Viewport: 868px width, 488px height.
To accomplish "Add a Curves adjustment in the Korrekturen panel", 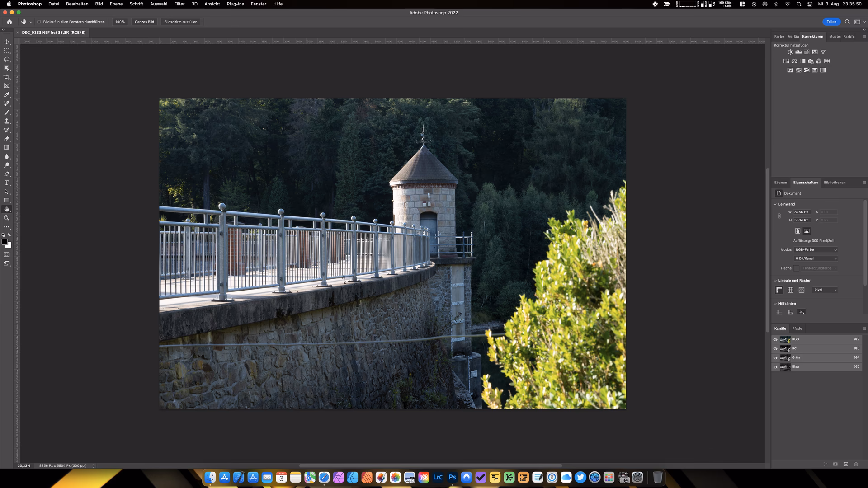I will [807, 52].
